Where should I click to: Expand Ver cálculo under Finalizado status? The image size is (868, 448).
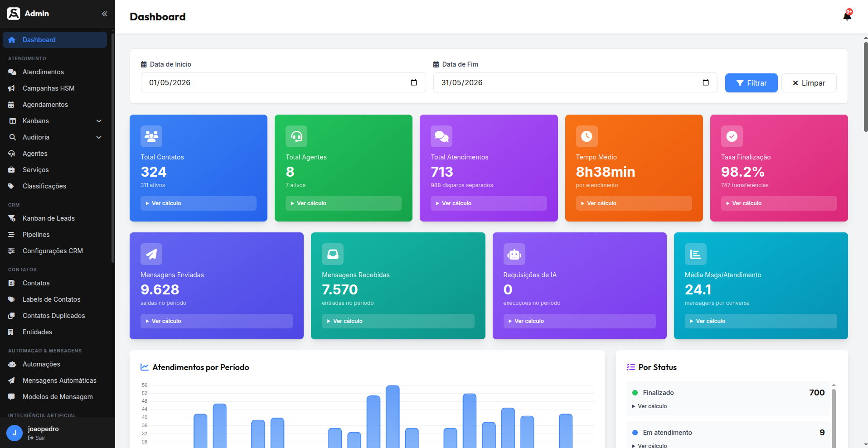pyautogui.click(x=650, y=406)
